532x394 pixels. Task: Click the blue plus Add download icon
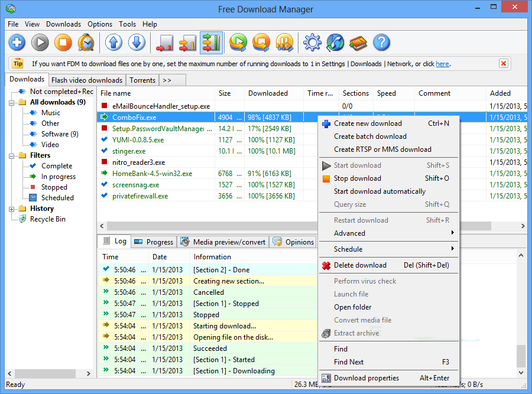tap(16, 43)
